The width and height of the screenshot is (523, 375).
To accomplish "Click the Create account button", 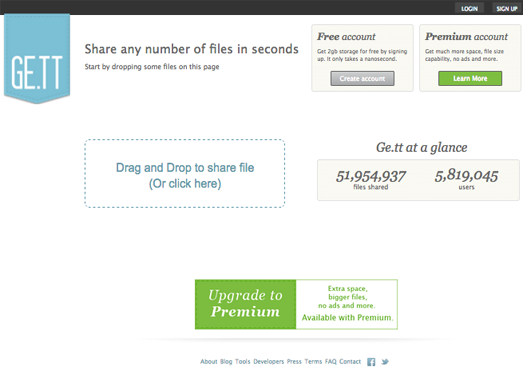I will [x=362, y=78].
